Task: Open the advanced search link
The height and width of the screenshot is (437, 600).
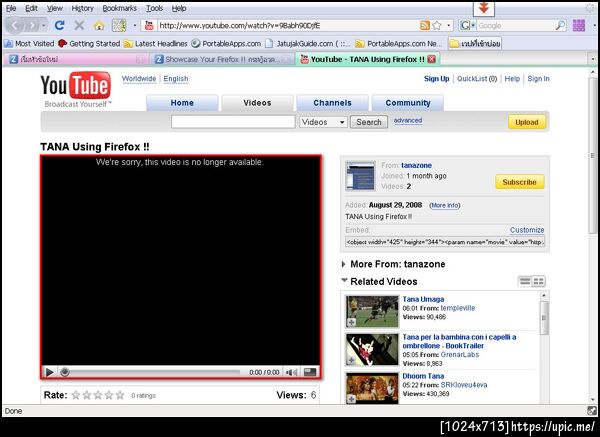Action: 408,121
